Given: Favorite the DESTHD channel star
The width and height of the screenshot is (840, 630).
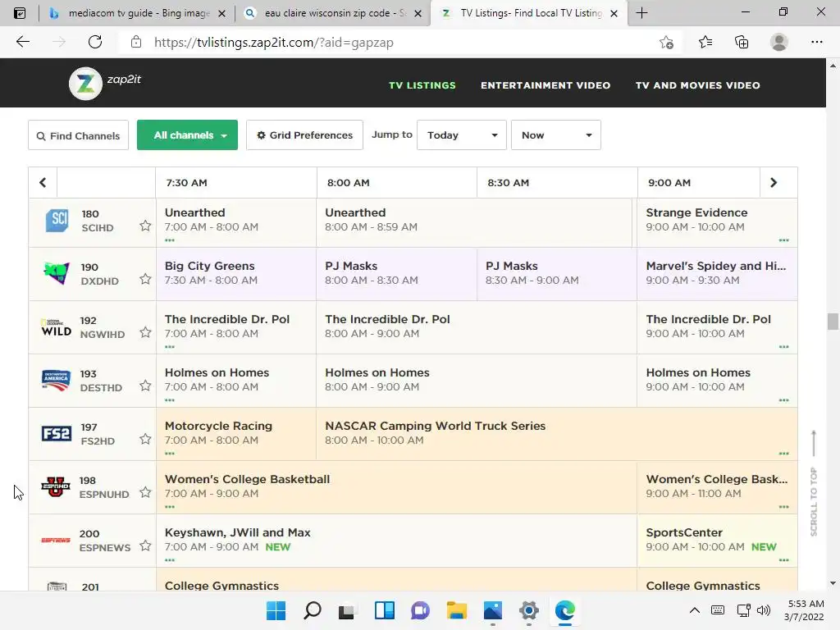Looking at the screenshot, I should 145,386.
